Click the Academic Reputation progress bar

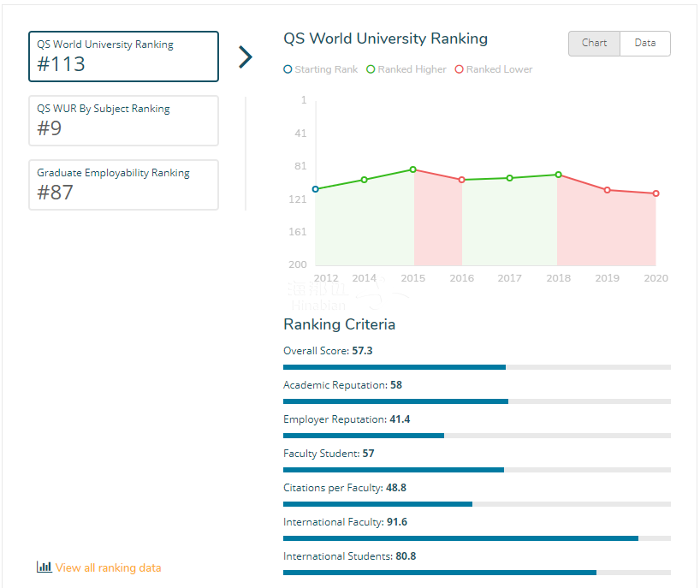477,401
